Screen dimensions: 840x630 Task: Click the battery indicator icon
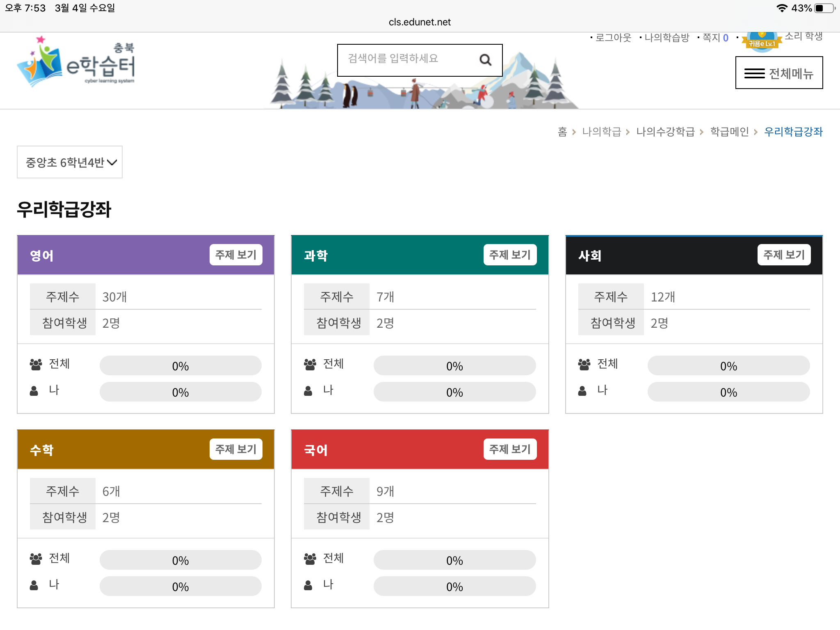tap(824, 8)
